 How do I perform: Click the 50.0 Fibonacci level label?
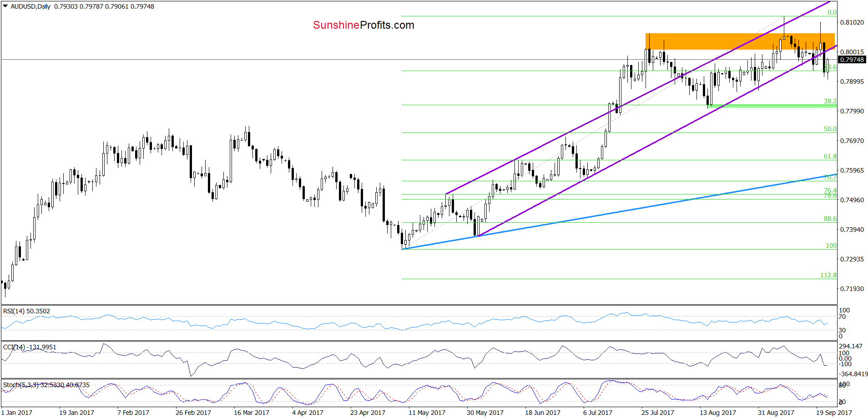[830, 129]
